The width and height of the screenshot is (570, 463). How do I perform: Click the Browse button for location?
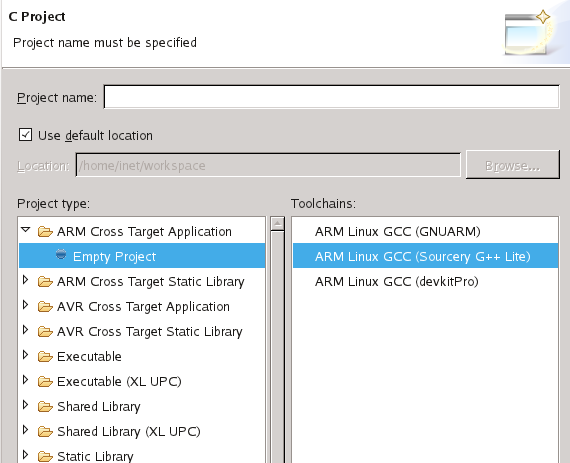[x=513, y=165]
